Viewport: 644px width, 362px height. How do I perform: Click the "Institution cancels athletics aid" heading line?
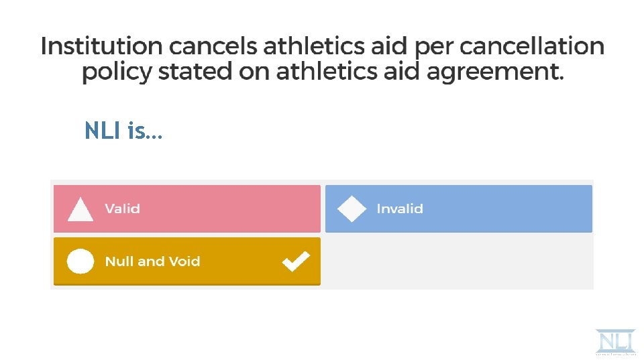(201, 47)
